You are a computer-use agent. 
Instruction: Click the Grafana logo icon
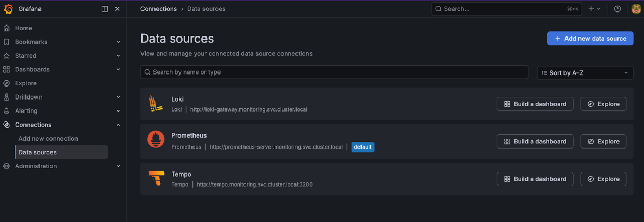[8, 9]
